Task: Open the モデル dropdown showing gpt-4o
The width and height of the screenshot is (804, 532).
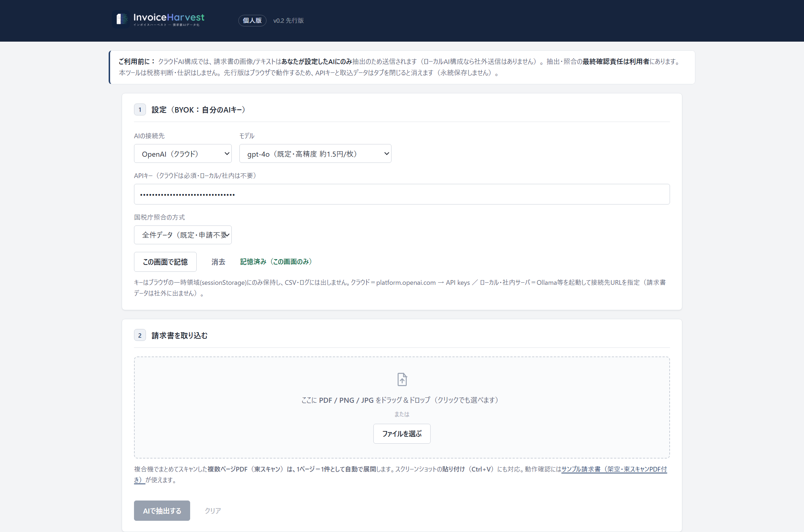Action: pos(315,153)
